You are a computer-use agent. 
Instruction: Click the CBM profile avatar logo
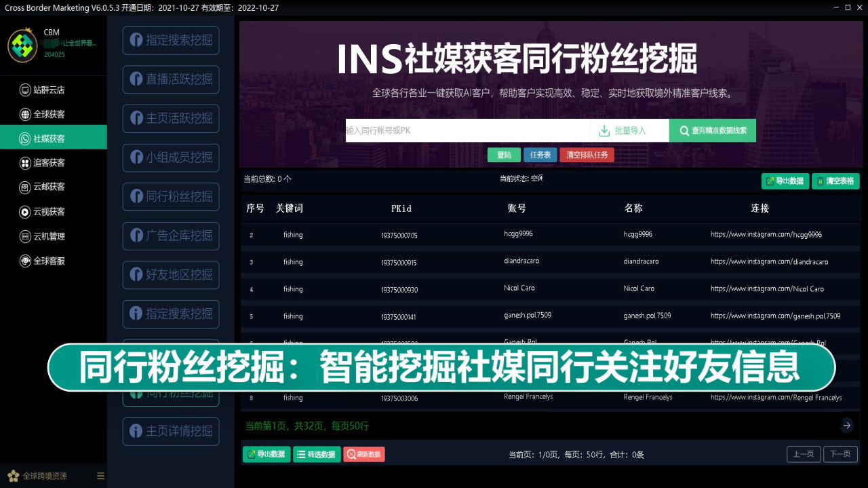tap(23, 45)
